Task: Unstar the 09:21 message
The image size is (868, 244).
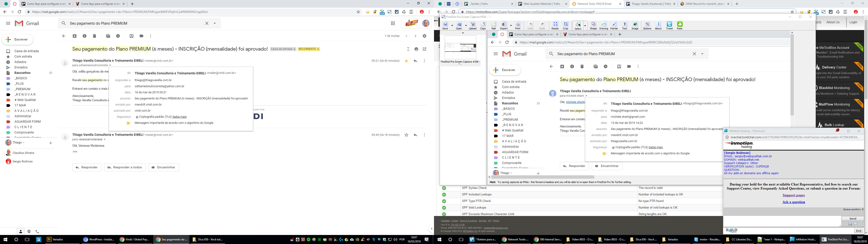Action: point(406,61)
